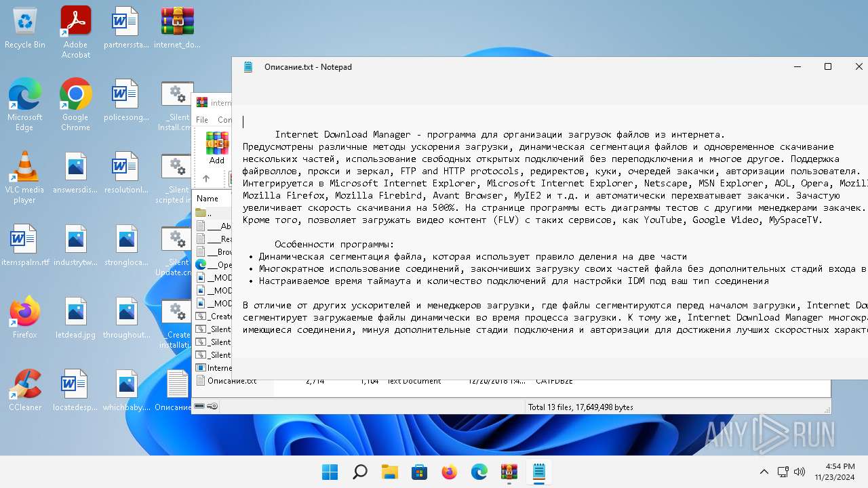The width and height of the screenshot is (868, 488).
Task: Select the parent folder '..' row in WinRAR
Action: coord(213,213)
